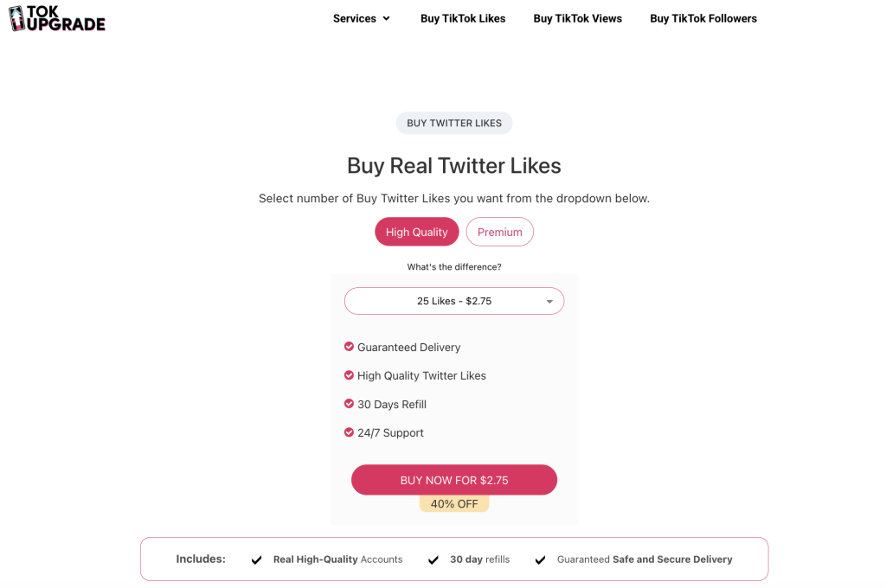Select the High Quality option

(416, 232)
